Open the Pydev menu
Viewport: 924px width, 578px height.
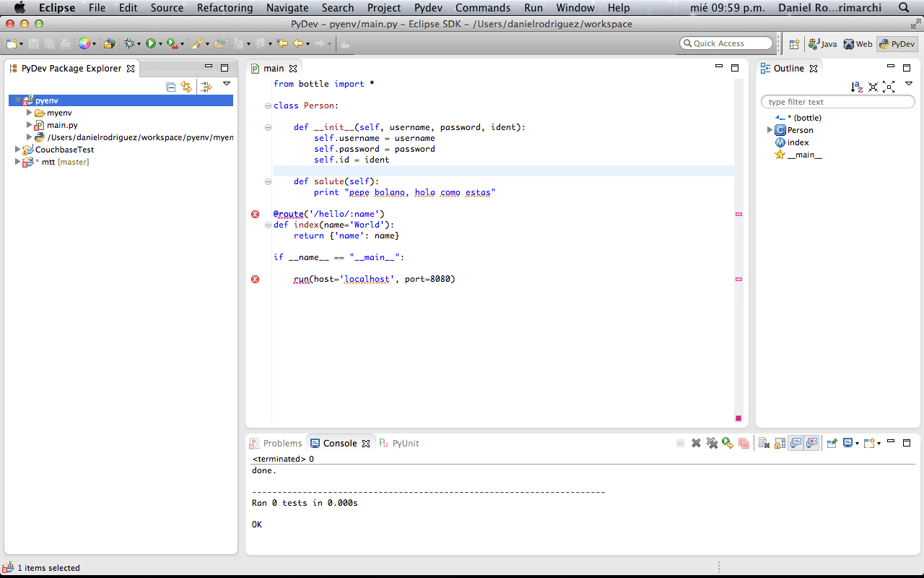pos(428,8)
